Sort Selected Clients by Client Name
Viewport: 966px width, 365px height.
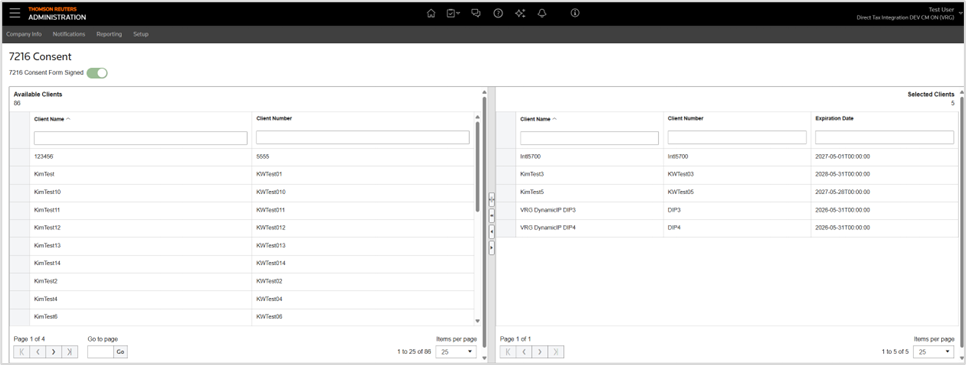pos(538,119)
